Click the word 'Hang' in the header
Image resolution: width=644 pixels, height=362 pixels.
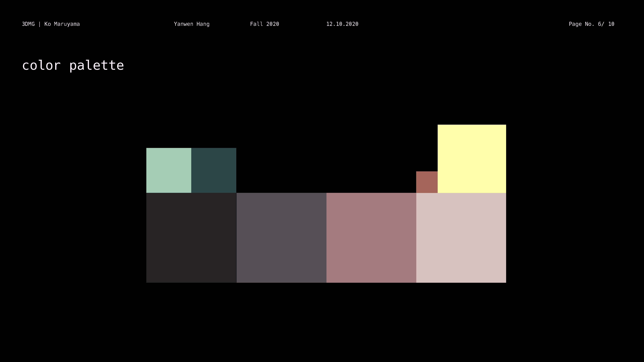click(203, 24)
